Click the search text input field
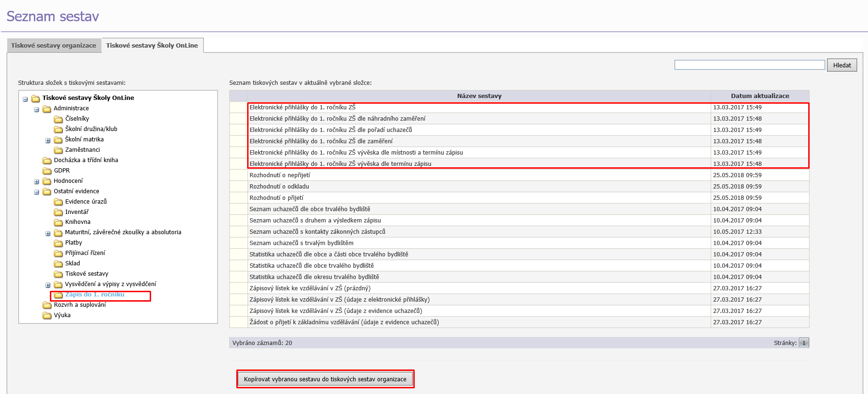 749,65
